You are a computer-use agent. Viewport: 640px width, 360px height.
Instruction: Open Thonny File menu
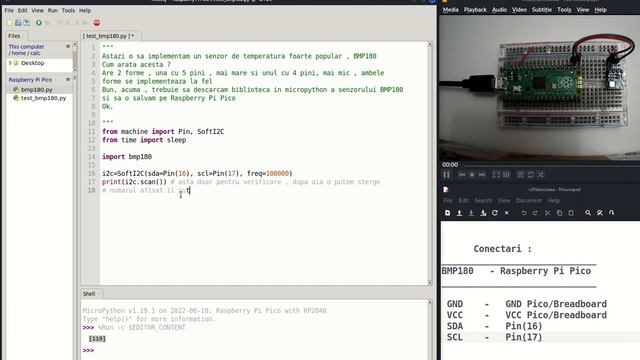point(9,10)
